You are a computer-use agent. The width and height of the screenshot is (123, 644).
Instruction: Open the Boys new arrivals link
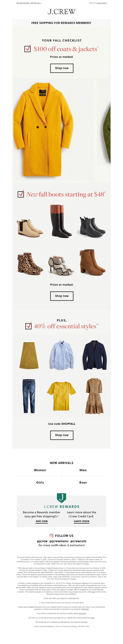83,482
